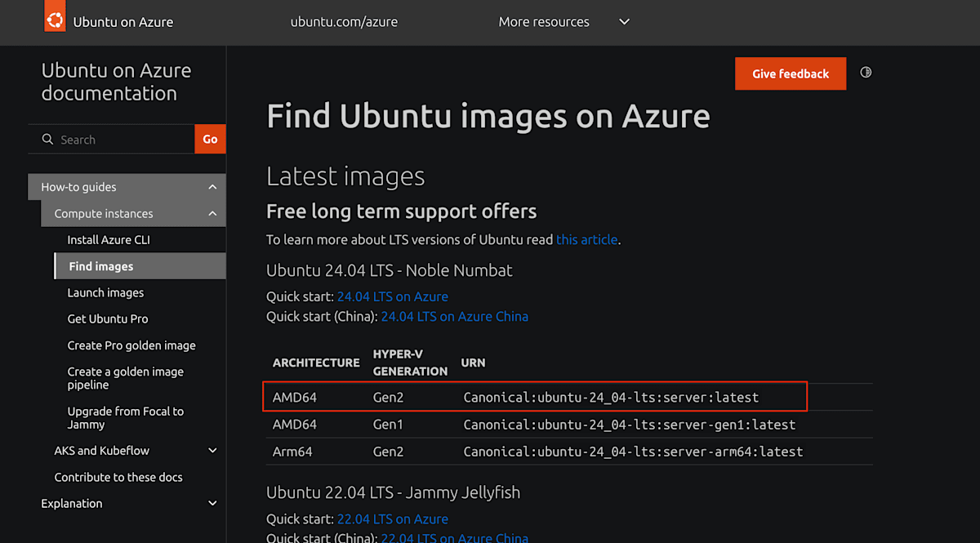Click Free long term support offers heading
Image resolution: width=980 pixels, height=543 pixels.
[x=402, y=211]
